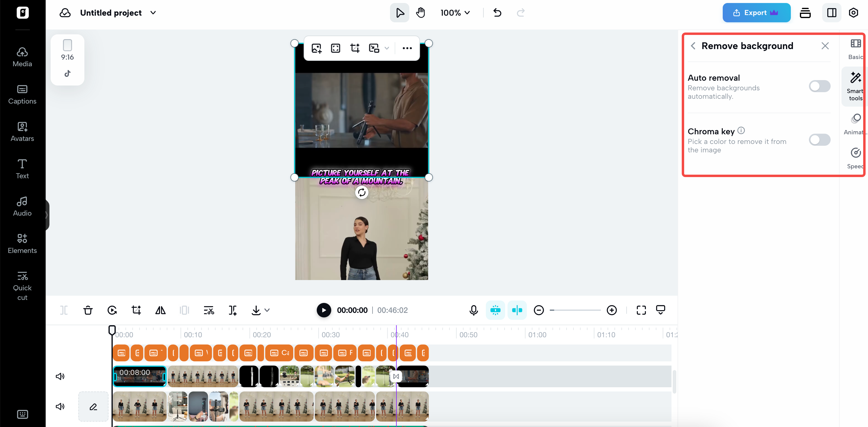Click the crop icon in timeline toolbar

click(x=136, y=310)
